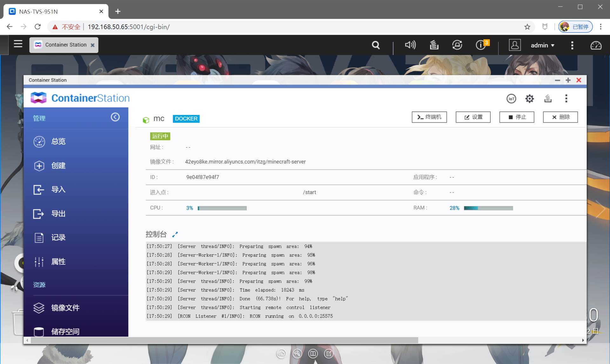Viewport: 610px width, 364px height.
Task: Select 总览 in the sidebar
Action: (58, 141)
